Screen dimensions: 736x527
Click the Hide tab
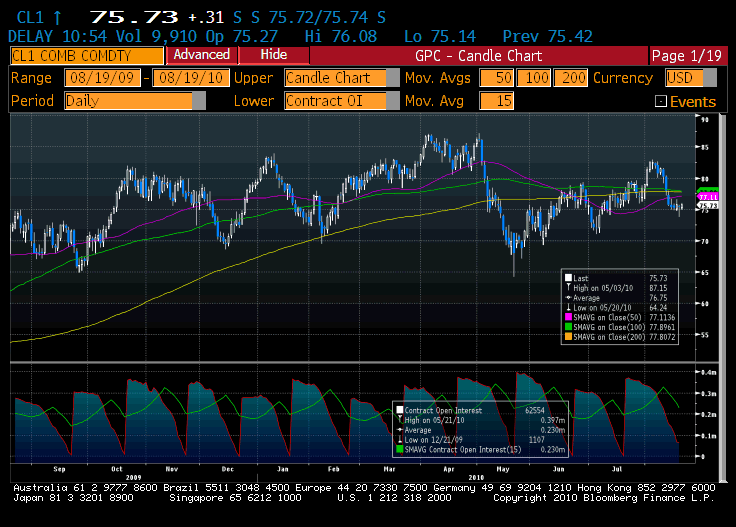point(273,55)
